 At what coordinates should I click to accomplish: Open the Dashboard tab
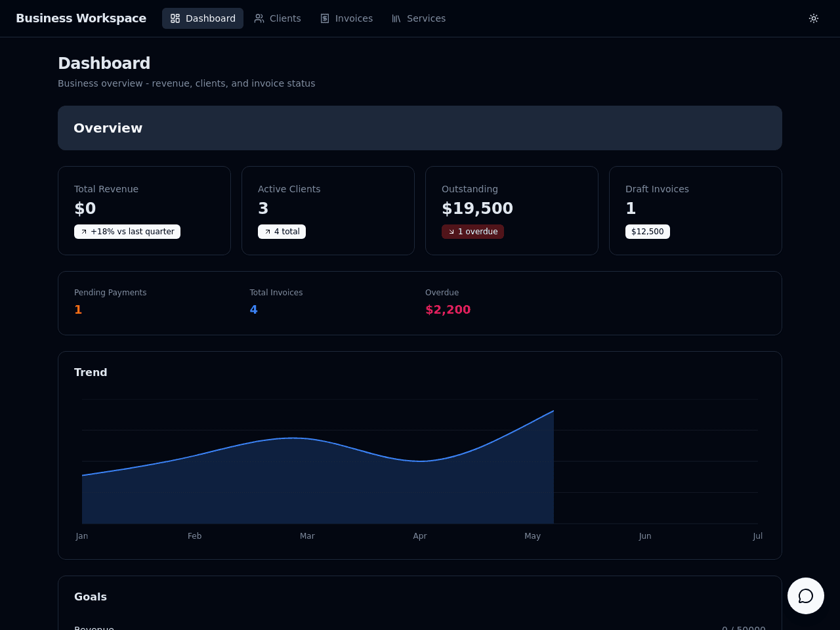click(203, 18)
